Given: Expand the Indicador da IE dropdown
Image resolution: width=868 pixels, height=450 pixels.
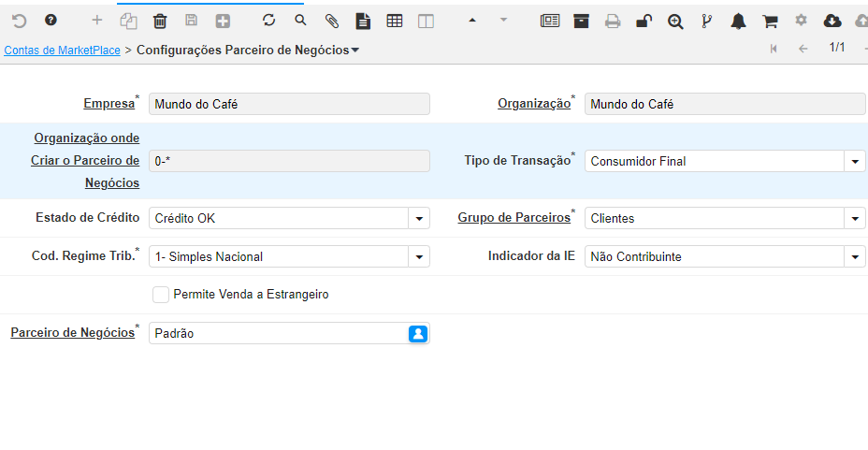Looking at the screenshot, I should [856, 257].
